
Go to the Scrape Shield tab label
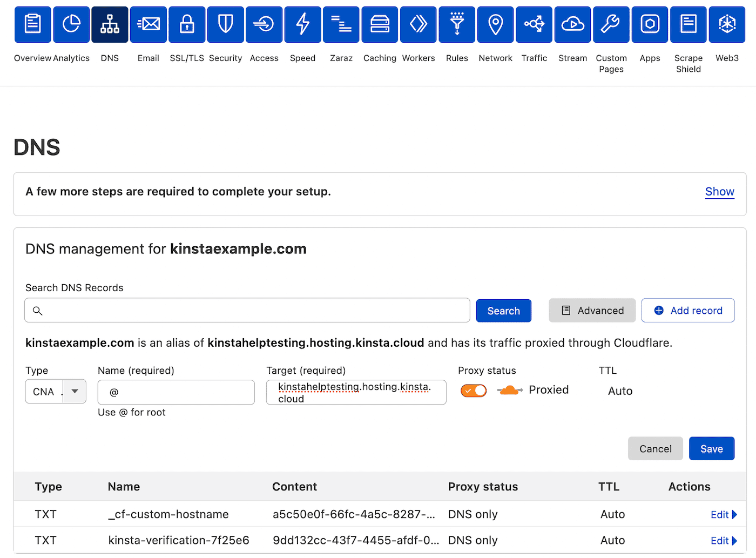click(x=688, y=64)
